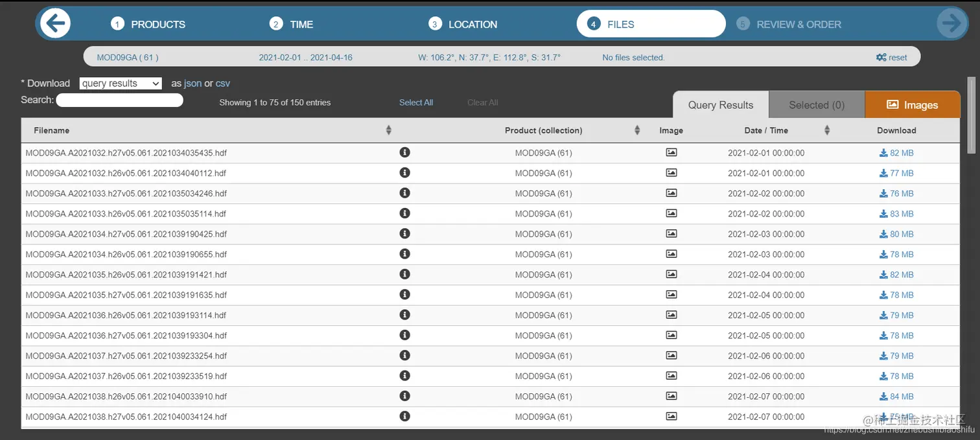Go to step 3 LOCATION
Image resolution: width=980 pixels, height=440 pixels.
click(x=463, y=24)
